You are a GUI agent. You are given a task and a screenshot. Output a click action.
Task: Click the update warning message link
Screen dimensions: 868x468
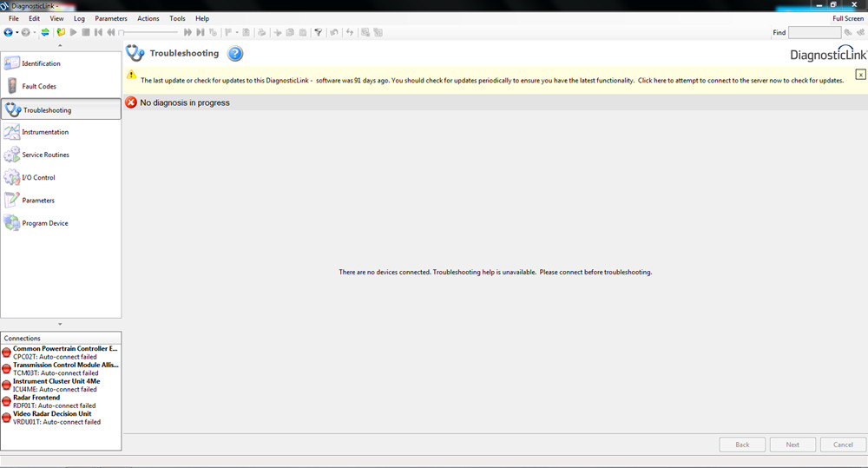(492, 80)
